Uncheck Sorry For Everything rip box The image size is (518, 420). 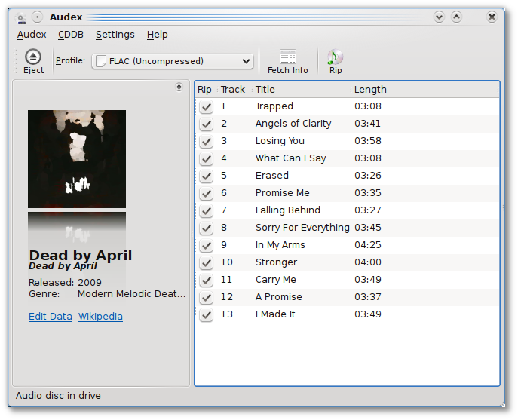pos(206,228)
